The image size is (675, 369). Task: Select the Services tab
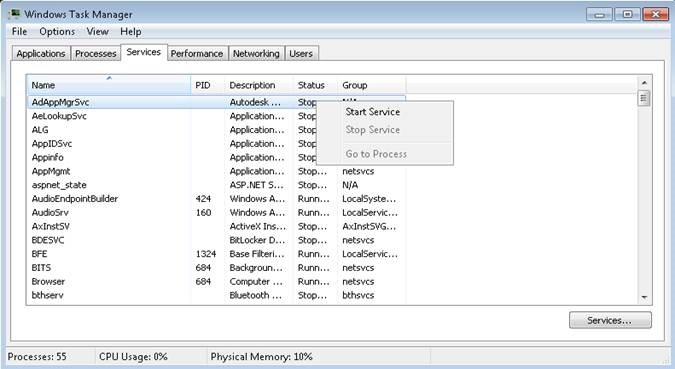tap(144, 52)
